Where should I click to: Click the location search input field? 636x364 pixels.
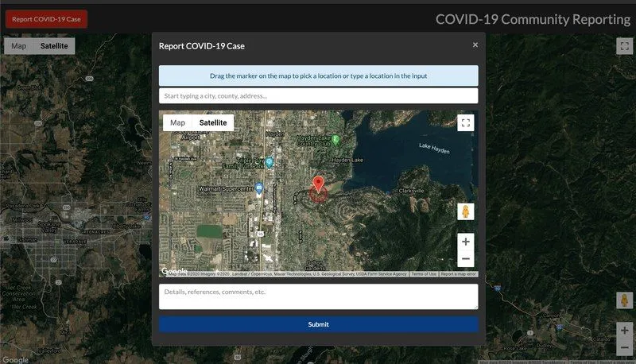(318, 96)
